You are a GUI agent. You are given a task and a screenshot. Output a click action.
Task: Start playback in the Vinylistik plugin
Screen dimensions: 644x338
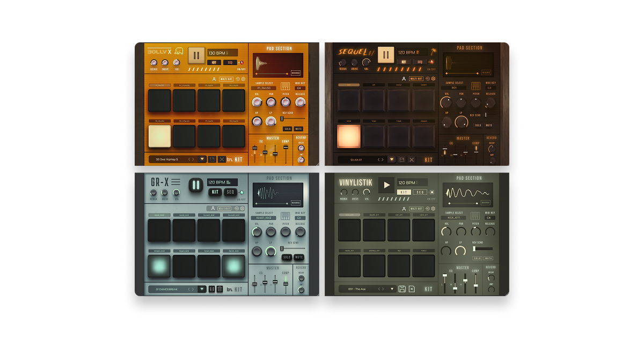click(386, 185)
